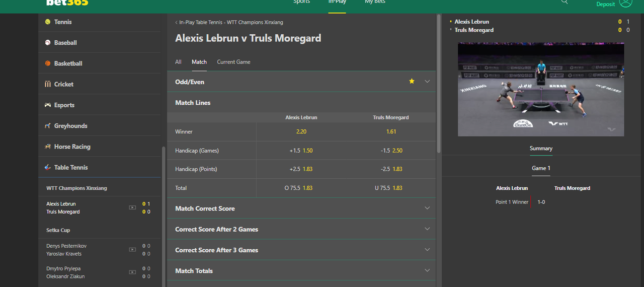The width and height of the screenshot is (644, 287).
Task: Open the Sports header tab
Action: [302, 2]
